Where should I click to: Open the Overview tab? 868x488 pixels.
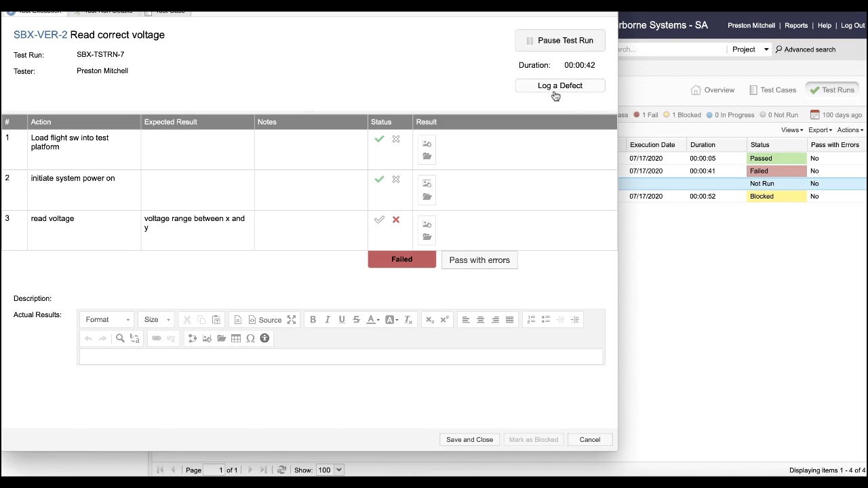click(713, 89)
